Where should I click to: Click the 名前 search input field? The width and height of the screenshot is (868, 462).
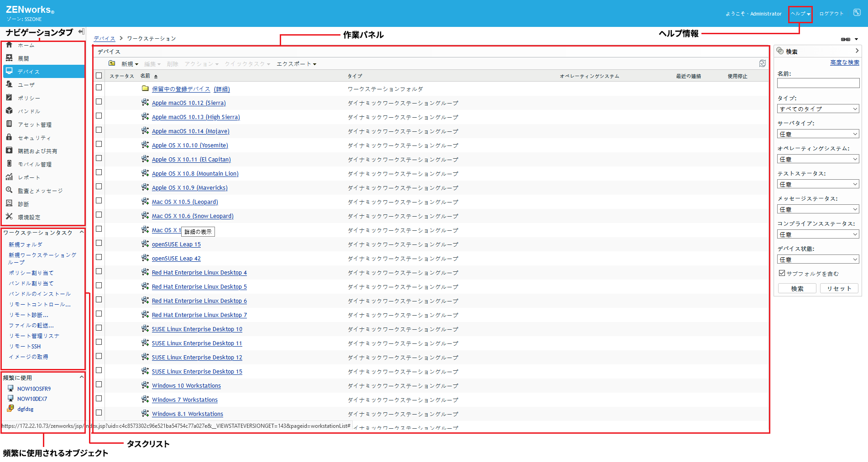pos(818,83)
